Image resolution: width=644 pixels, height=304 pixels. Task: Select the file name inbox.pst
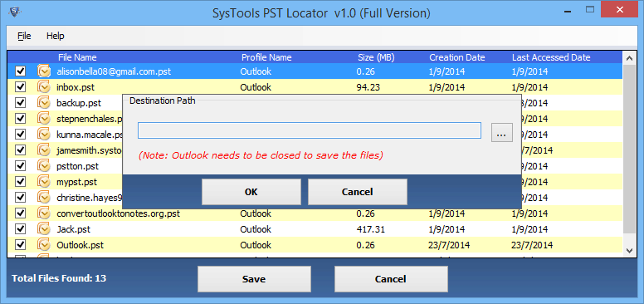click(76, 87)
